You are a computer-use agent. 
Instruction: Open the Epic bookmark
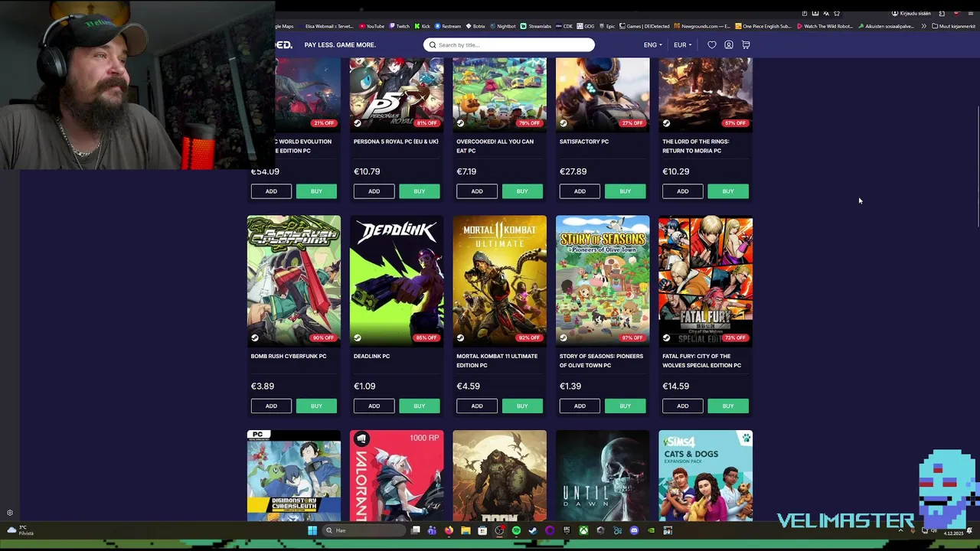tap(607, 26)
